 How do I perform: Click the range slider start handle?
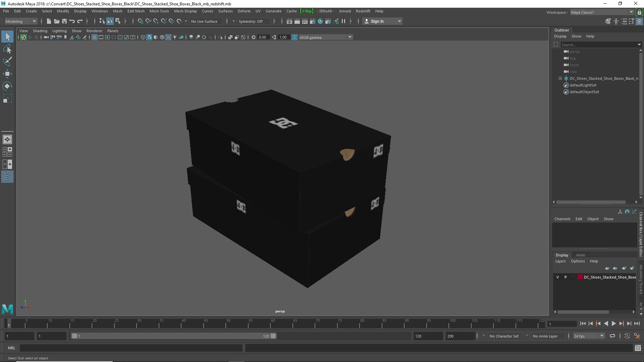pyautogui.click(x=74, y=336)
